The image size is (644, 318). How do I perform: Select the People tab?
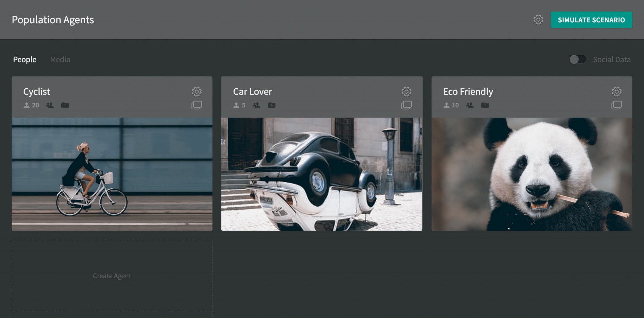point(25,59)
